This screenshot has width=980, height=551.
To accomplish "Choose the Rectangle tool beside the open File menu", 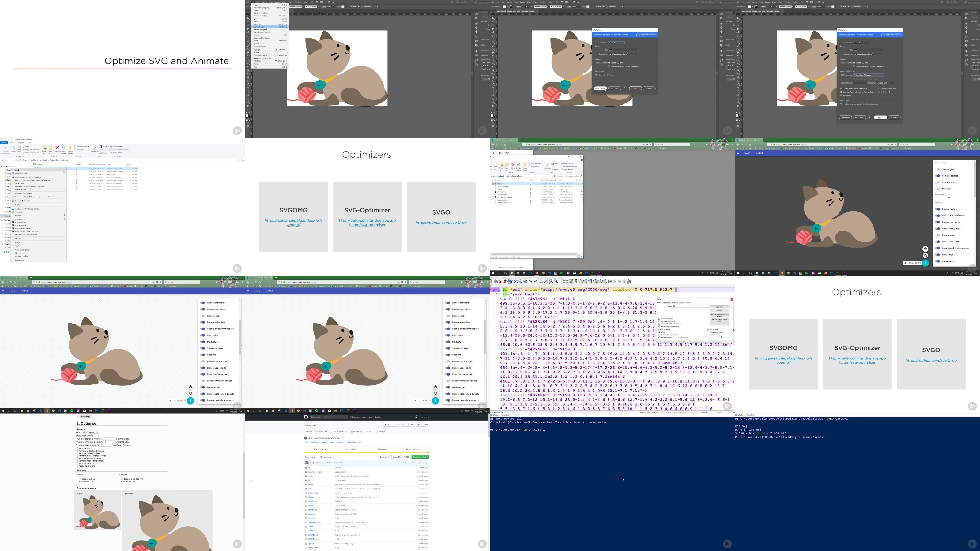I will click(248, 43).
